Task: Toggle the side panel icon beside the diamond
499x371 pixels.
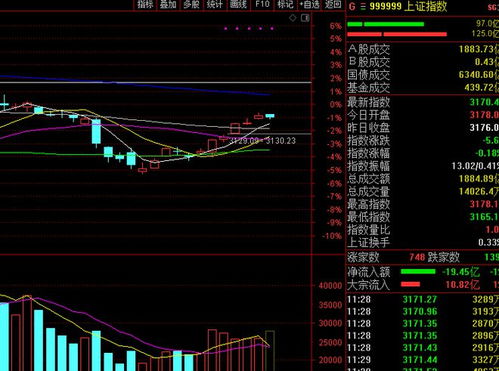Action: (x=305, y=18)
